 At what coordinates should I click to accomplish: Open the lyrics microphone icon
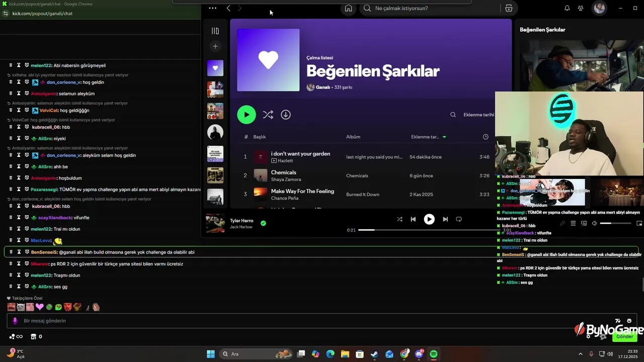(x=562, y=223)
